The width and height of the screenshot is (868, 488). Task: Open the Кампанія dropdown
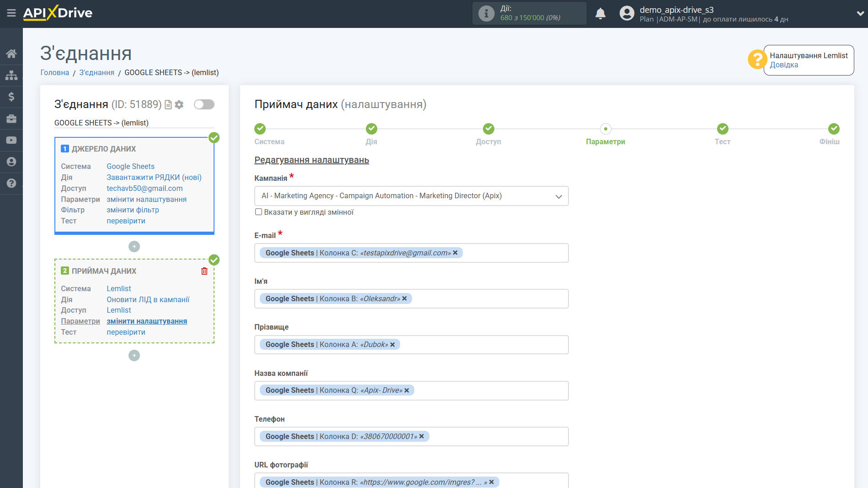click(x=412, y=196)
